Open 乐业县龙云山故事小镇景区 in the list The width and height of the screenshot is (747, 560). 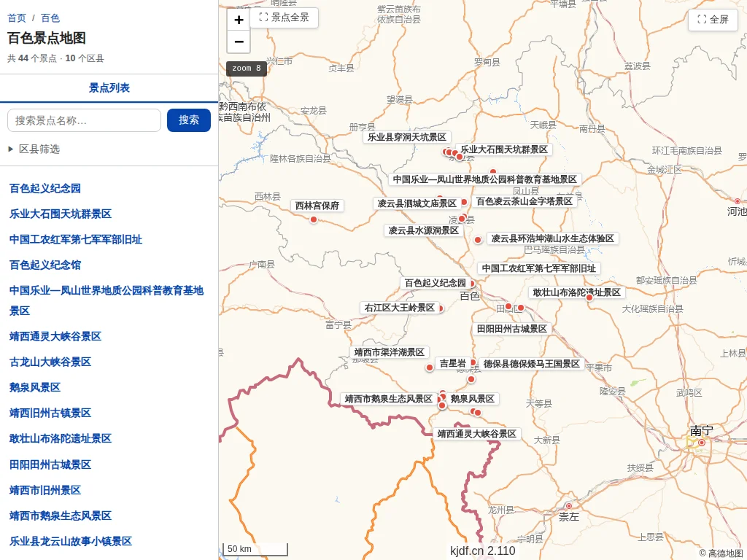point(71,541)
